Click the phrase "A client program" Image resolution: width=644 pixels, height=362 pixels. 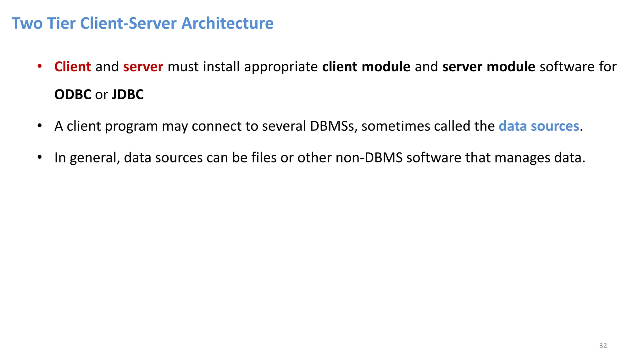(106, 126)
